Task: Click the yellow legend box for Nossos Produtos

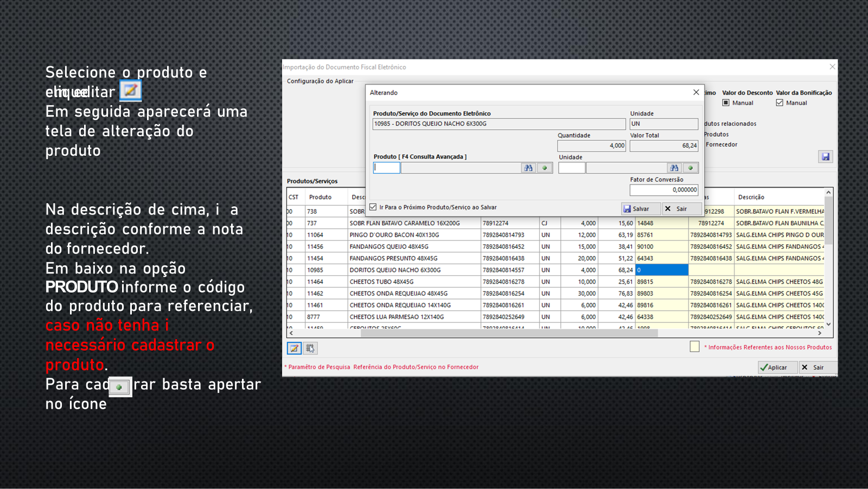Action: (x=694, y=346)
